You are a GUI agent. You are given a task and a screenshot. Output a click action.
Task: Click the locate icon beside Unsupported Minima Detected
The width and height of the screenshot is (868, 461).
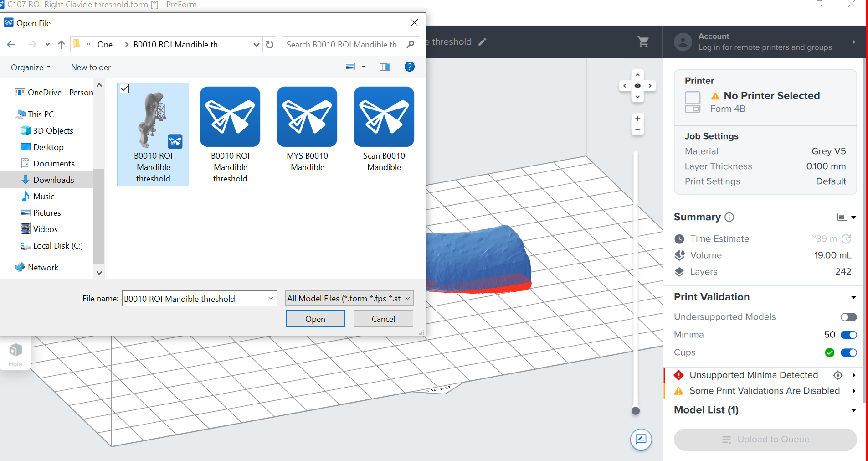[x=838, y=375]
